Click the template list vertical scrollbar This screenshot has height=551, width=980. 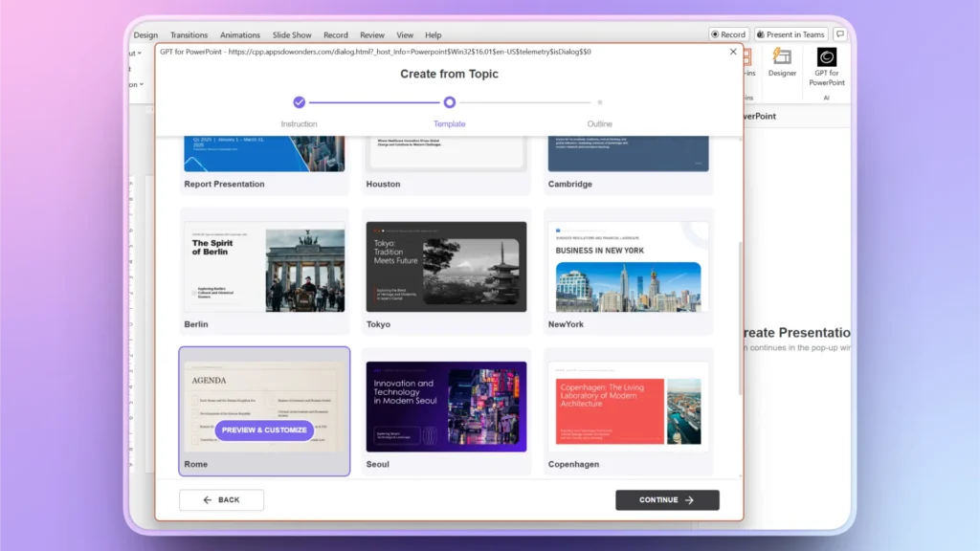tap(741, 319)
